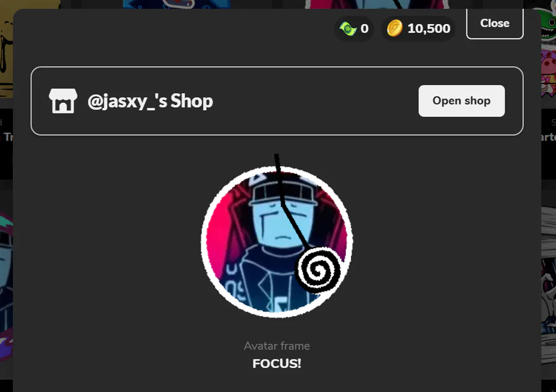Click the FOCUS! frame name

(277, 363)
